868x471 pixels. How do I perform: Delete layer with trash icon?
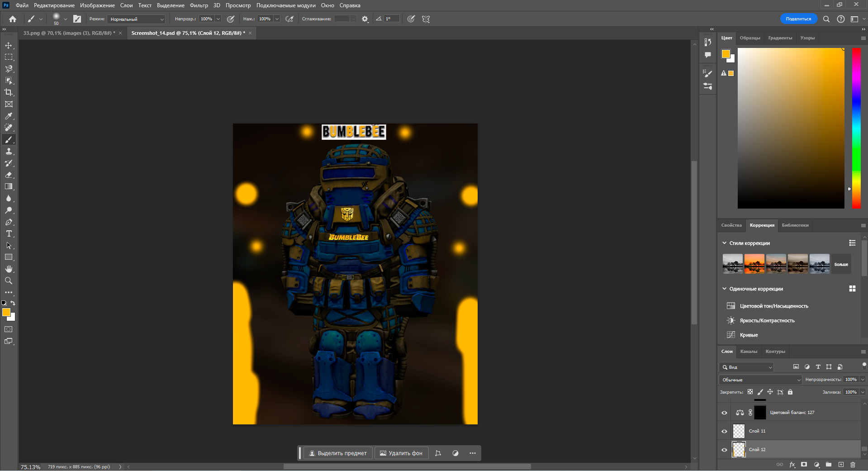853,464
